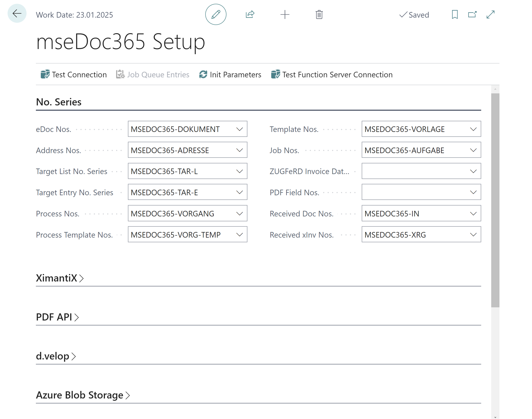The image size is (532, 419).
Task: Open page in new window icon
Action: pyautogui.click(x=472, y=14)
